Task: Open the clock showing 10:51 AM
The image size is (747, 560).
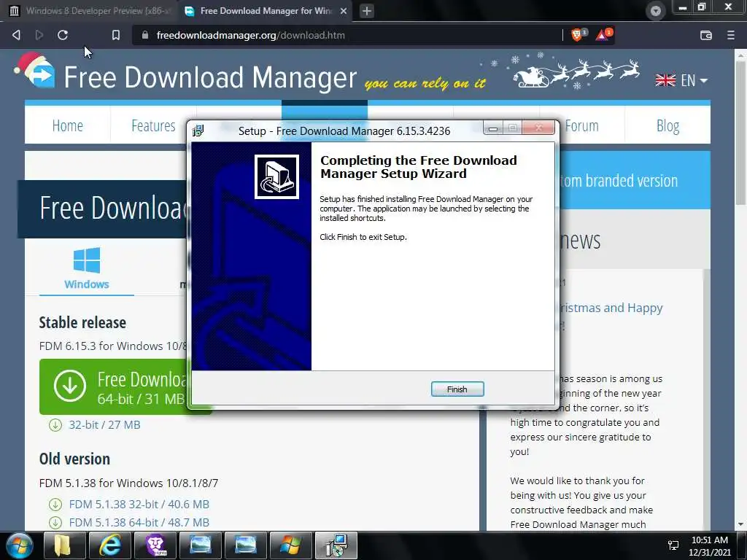Action: pyautogui.click(x=710, y=546)
